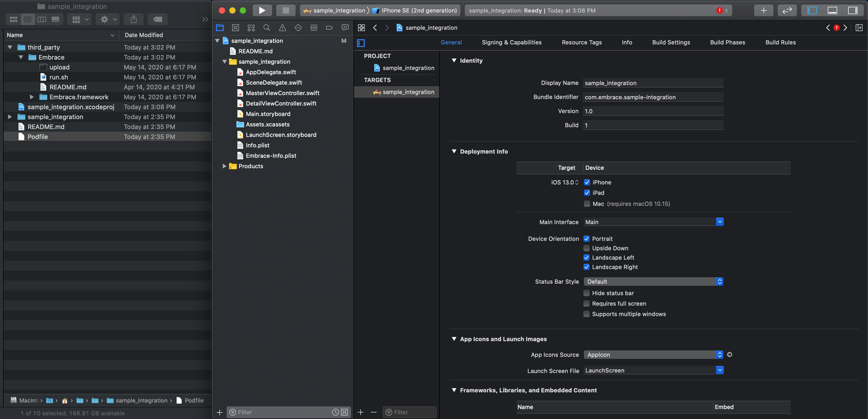This screenshot has width=868, height=419.
Task: Open the Breakpoint navigator icon
Action: pos(329,28)
